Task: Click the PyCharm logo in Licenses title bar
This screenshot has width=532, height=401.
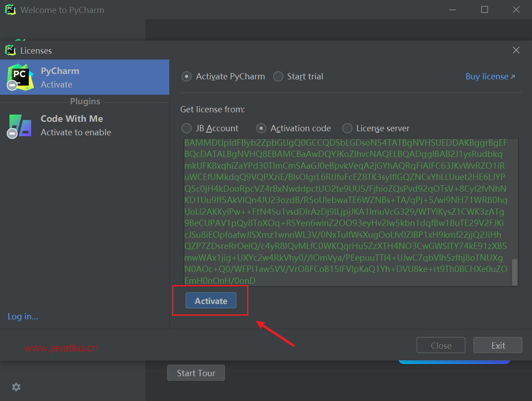Action: coord(10,51)
